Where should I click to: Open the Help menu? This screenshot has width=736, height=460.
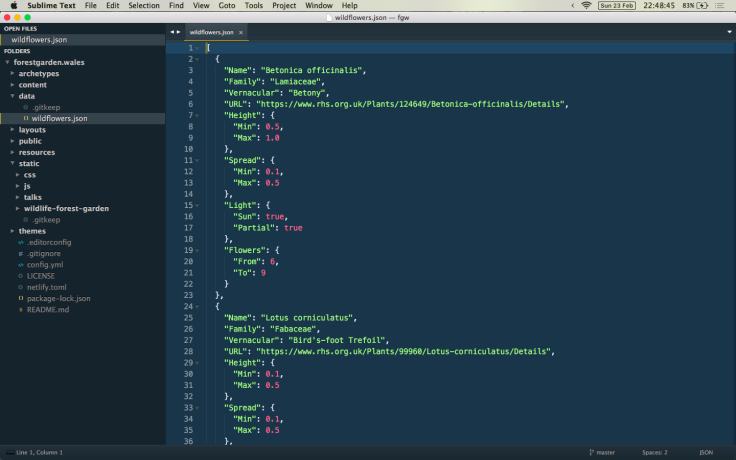tap(350, 6)
